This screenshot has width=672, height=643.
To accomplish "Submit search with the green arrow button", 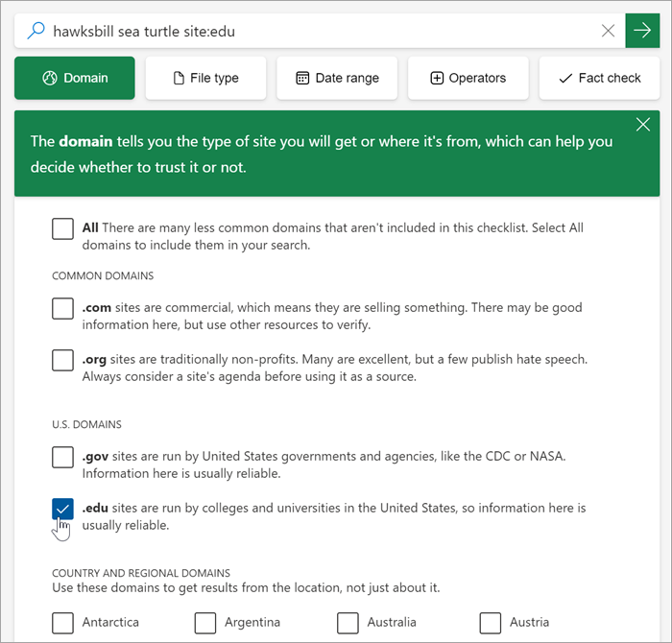I will pos(642,31).
